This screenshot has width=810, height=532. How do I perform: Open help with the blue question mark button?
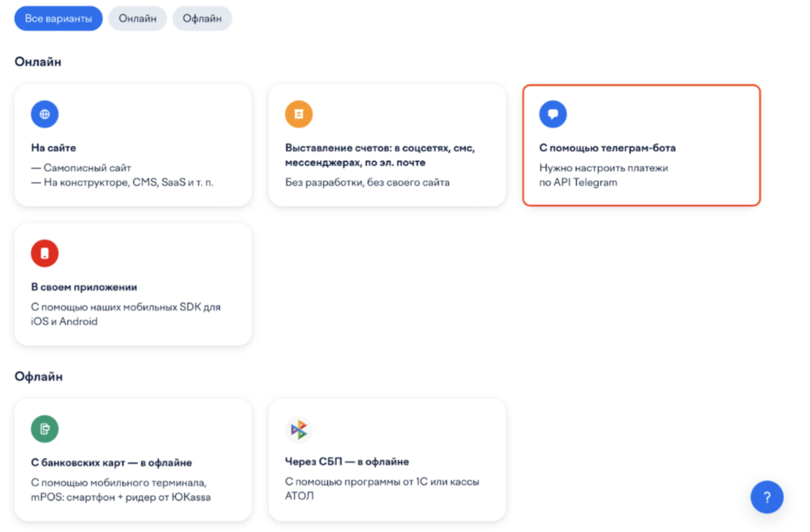[767, 497]
